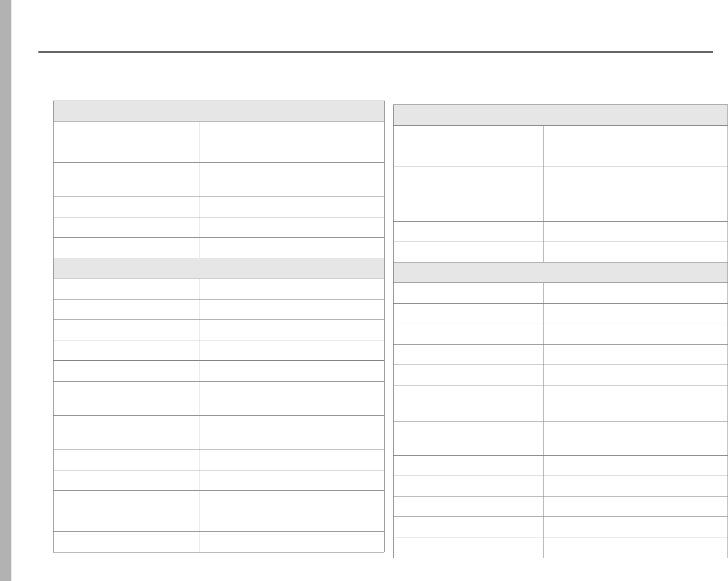Select the right table's top gray header row

(561, 115)
